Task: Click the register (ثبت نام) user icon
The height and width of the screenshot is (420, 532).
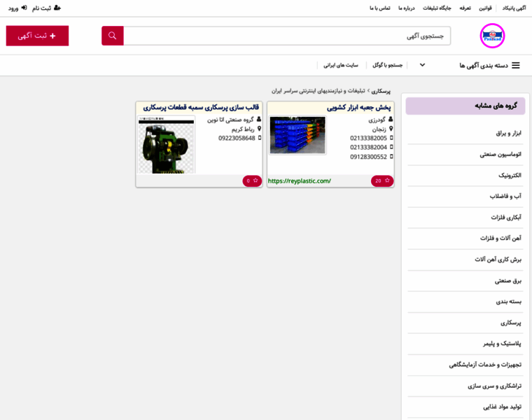Action: click(x=57, y=8)
